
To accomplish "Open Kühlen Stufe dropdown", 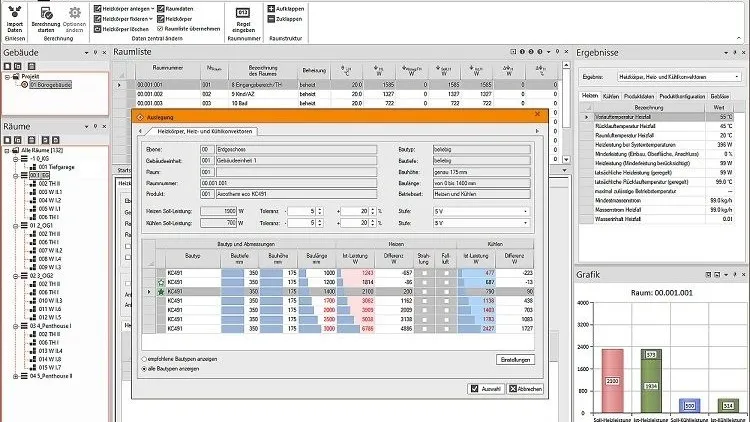I will point(525,223).
